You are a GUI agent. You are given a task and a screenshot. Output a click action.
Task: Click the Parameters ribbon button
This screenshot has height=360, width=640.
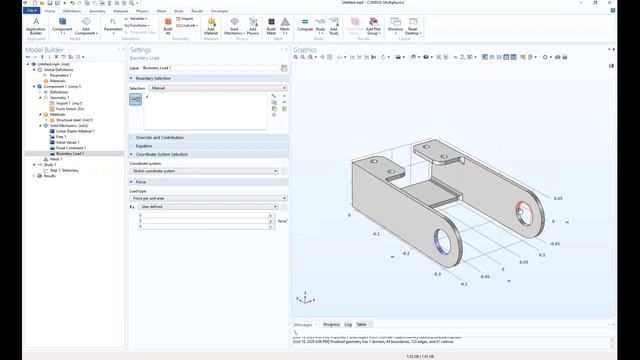(113, 25)
